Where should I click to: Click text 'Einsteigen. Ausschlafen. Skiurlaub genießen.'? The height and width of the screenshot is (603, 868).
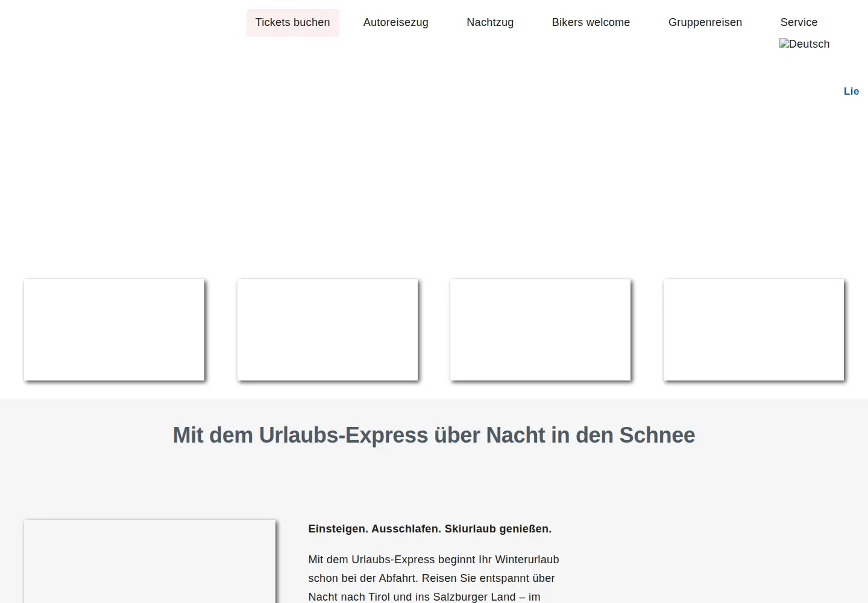[430, 529]
